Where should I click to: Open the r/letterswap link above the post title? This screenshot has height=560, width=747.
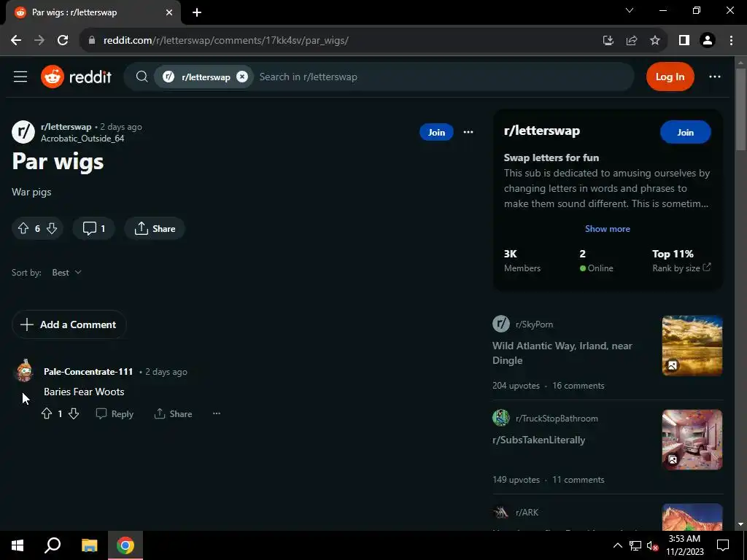tap(66, 127)
